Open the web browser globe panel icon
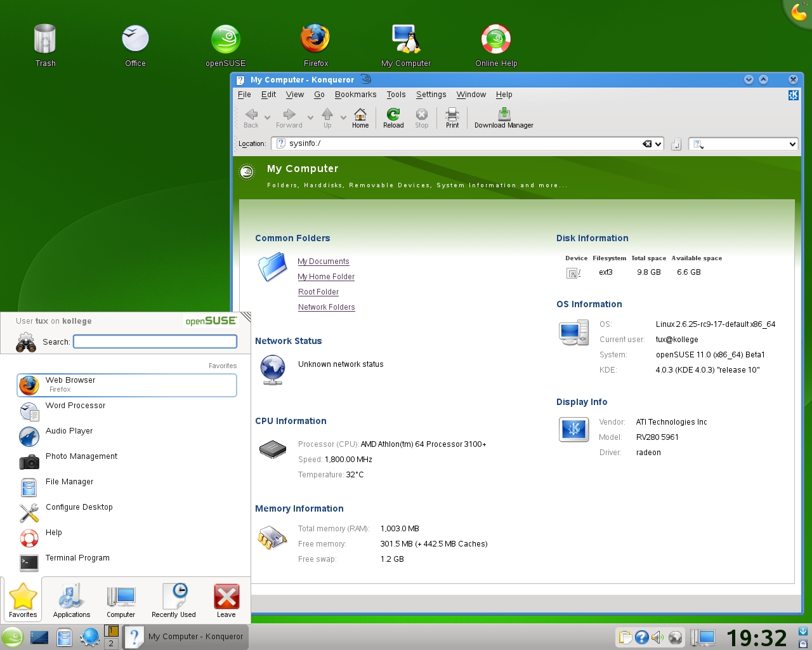Viewport: 812px width, 650px height. [89, 637]
